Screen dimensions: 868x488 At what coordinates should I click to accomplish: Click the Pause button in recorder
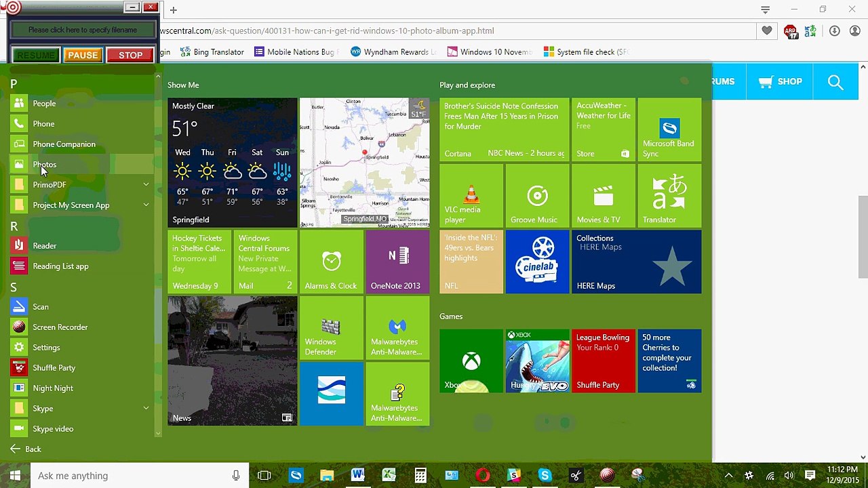pos(83,56)
